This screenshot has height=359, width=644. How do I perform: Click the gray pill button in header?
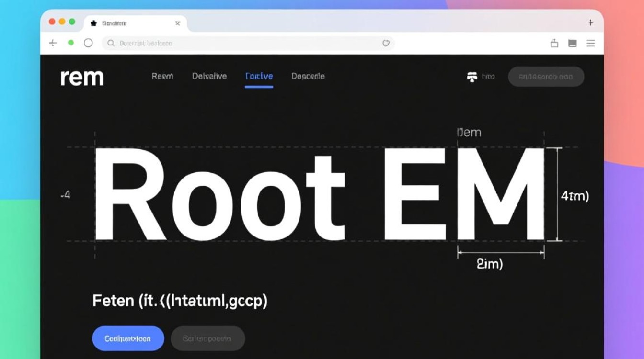click(546, 77)
